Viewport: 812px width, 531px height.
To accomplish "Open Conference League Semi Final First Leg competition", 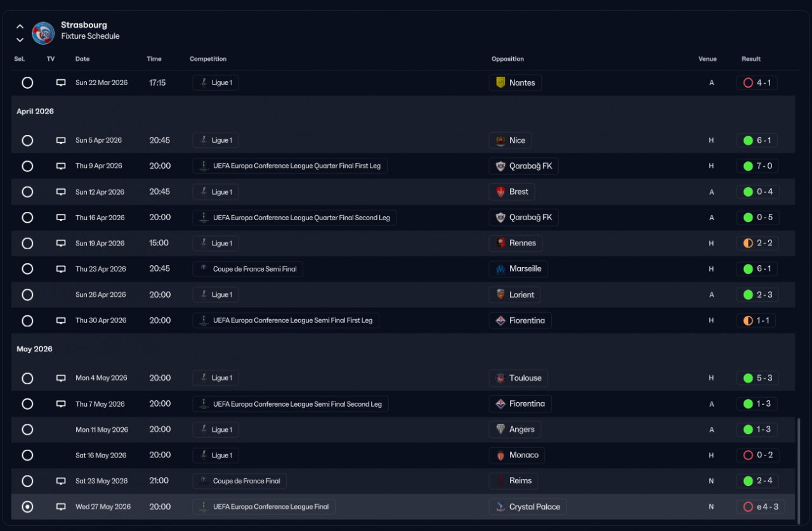I will [x=285, y=320].
